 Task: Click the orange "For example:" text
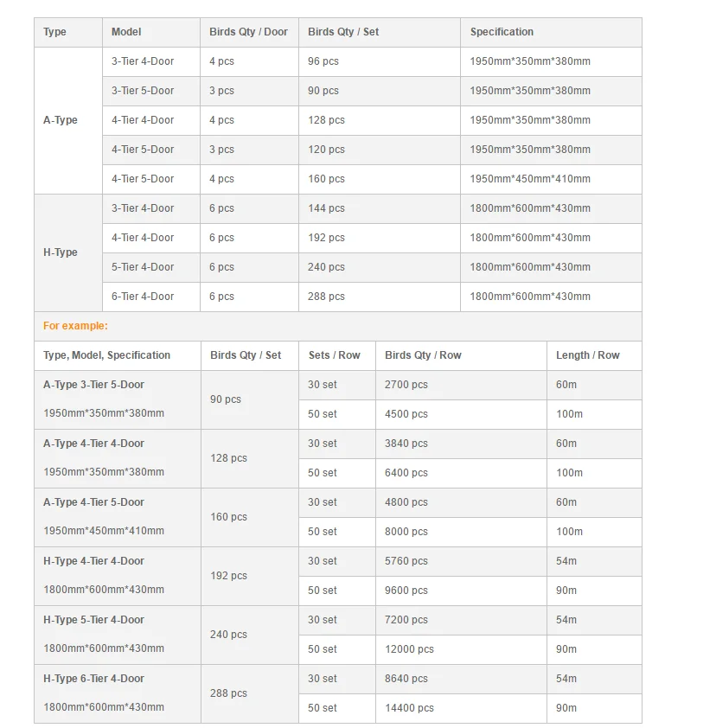75,326
